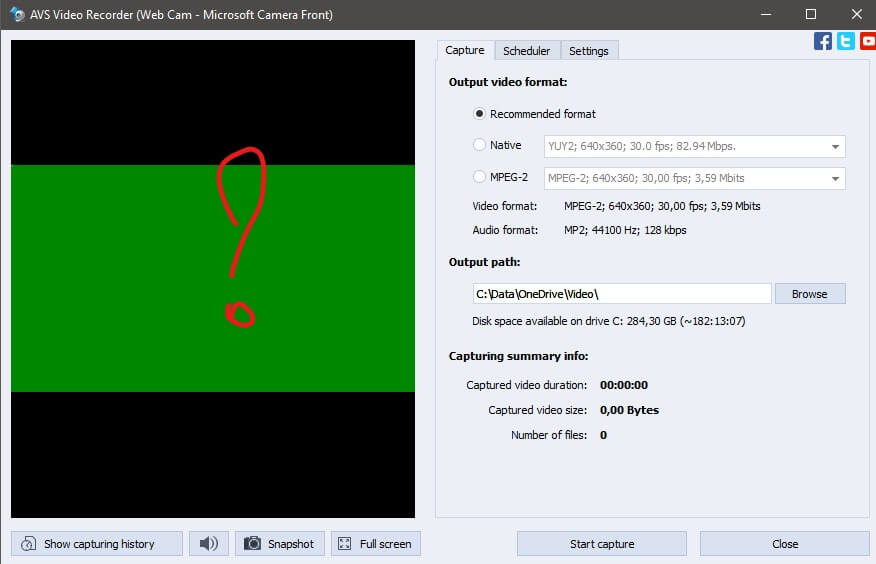The image size is (876, 564).
Task: Switch to the Settings tab
Action: (589, 51)
